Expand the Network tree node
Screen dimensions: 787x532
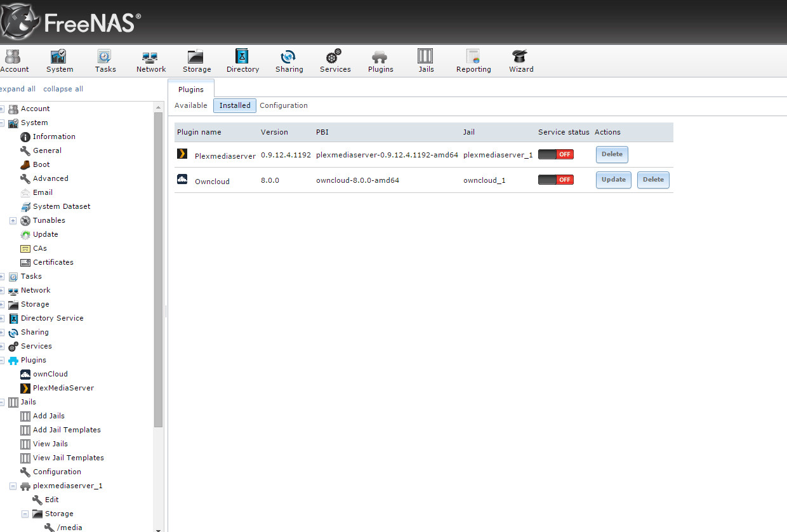click(x=2, y=290)
